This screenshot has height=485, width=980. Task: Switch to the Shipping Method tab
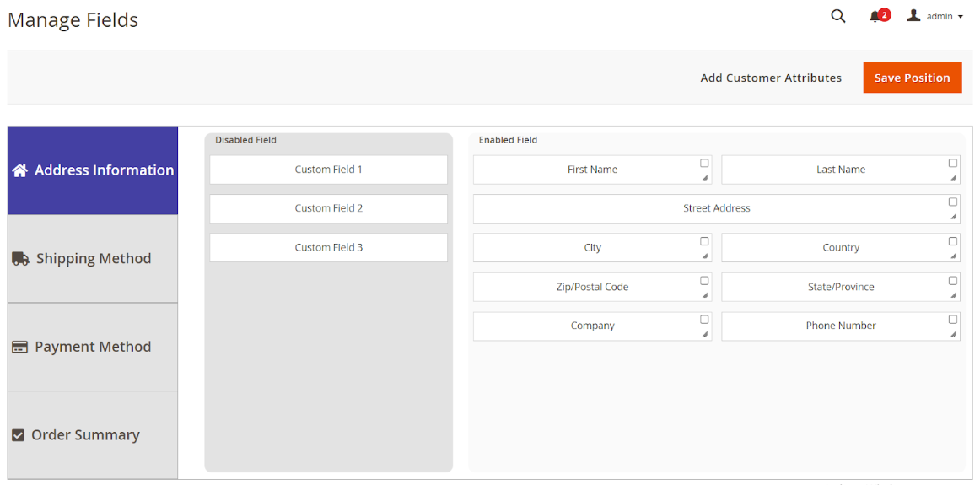(93, 259)
